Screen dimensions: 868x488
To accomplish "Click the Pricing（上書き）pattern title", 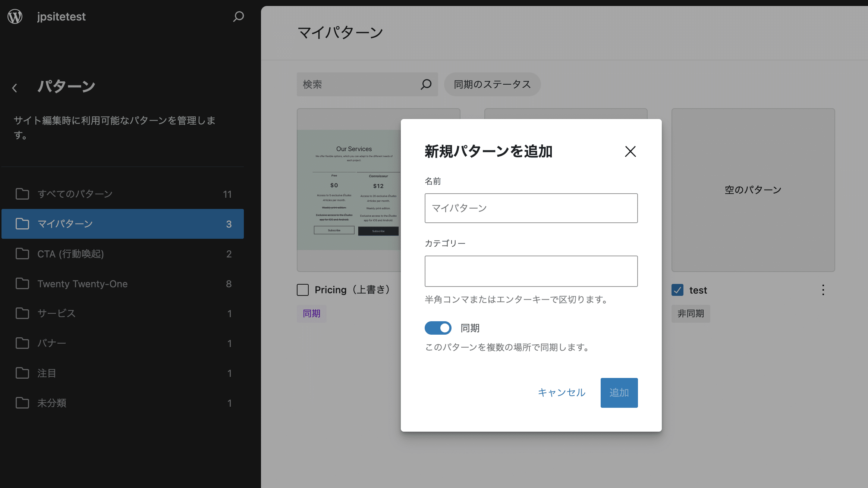I will [x=353, y=290].
